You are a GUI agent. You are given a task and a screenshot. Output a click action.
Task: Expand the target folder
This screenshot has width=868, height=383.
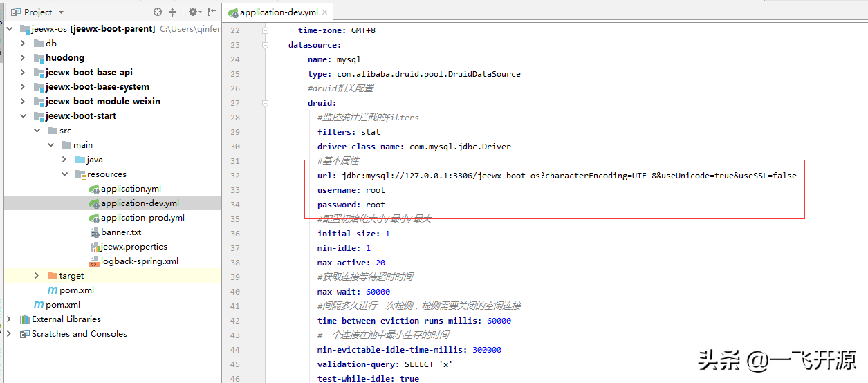pyautogui.click(x=37, y=276)
